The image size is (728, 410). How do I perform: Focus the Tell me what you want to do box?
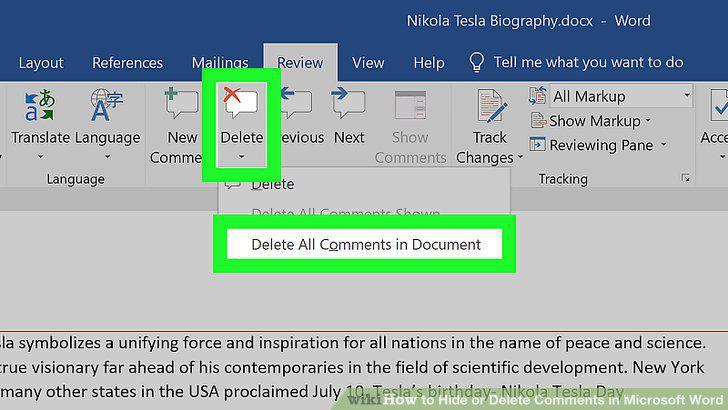(588, 62)
